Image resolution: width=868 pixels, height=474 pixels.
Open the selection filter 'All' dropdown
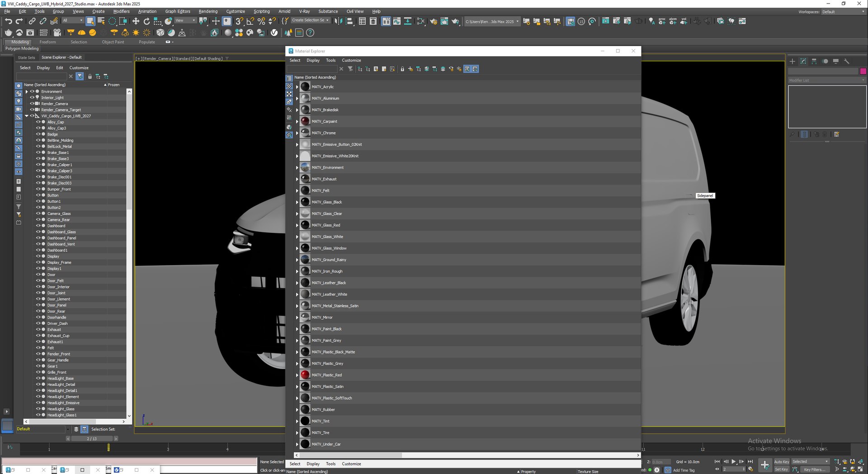point(73,20)
